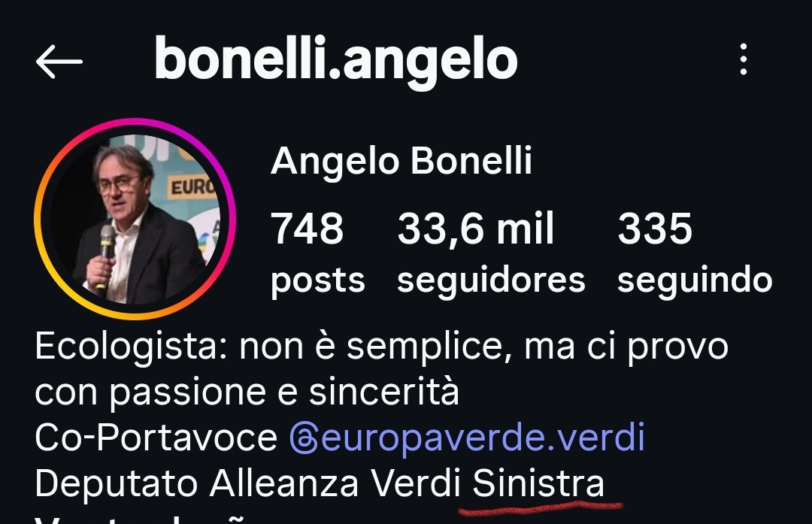812x524 pixels.
Task: Tap the Co-Portavoce text in bio
Action: 156,438
